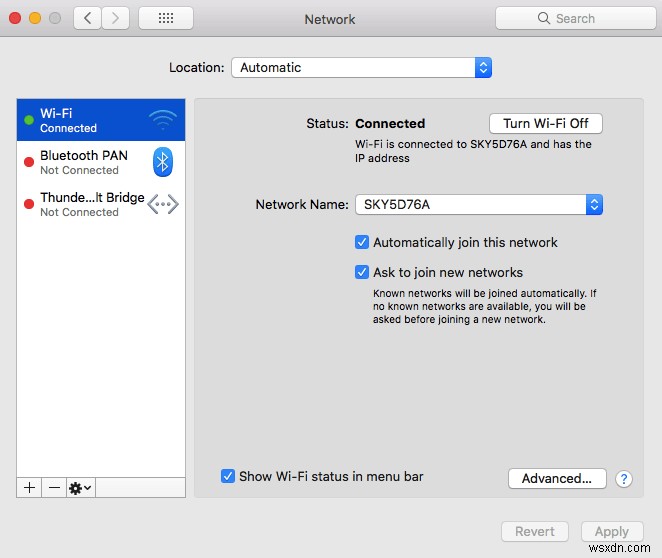Image resolution: width=662 pixels, height=558 pixels.
Task: Focus the Search field
Action: (575, 18)
